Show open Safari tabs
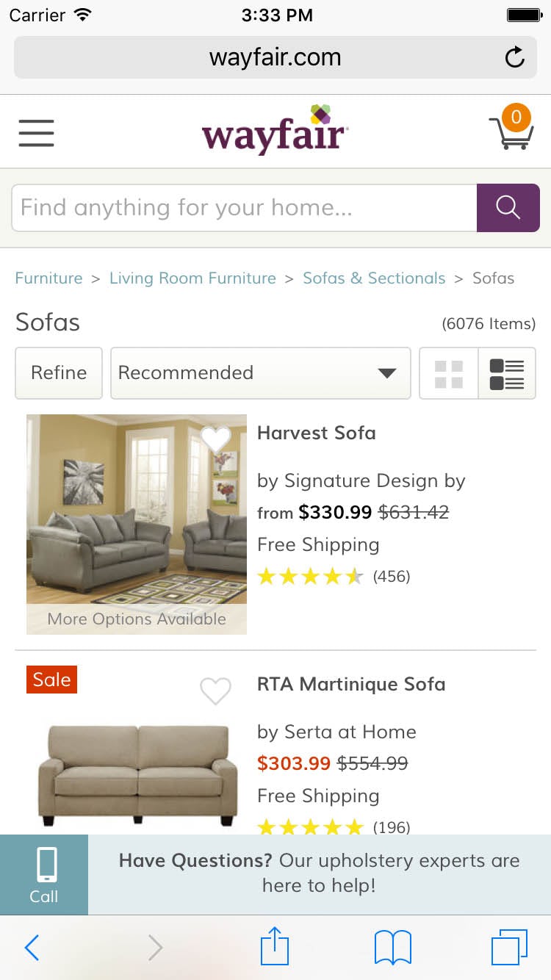The width and height of the screenshot is (551, 980). (x=508, y=947)
